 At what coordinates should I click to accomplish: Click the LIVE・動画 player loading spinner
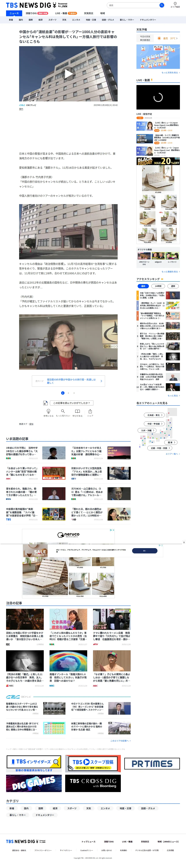158,97
